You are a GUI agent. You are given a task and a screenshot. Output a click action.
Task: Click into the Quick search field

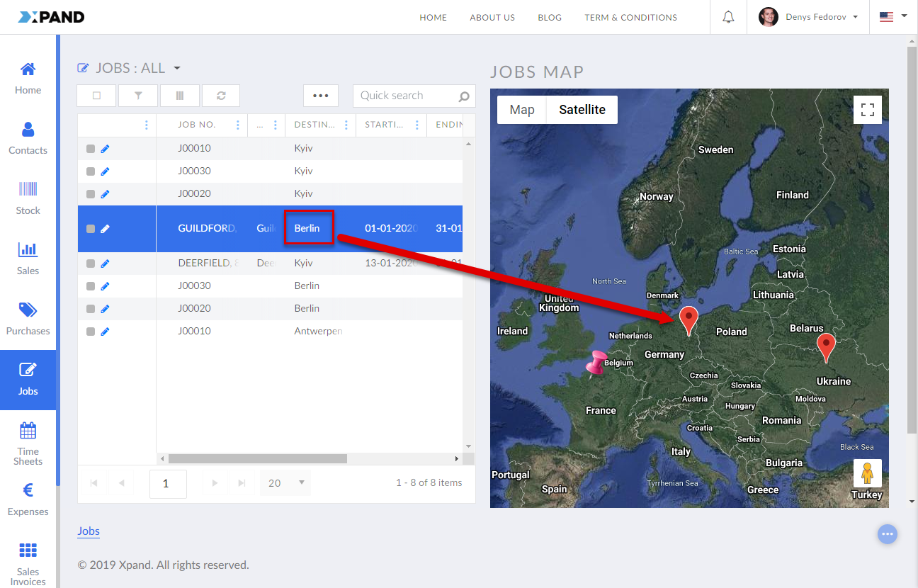[x=407, y=96]
